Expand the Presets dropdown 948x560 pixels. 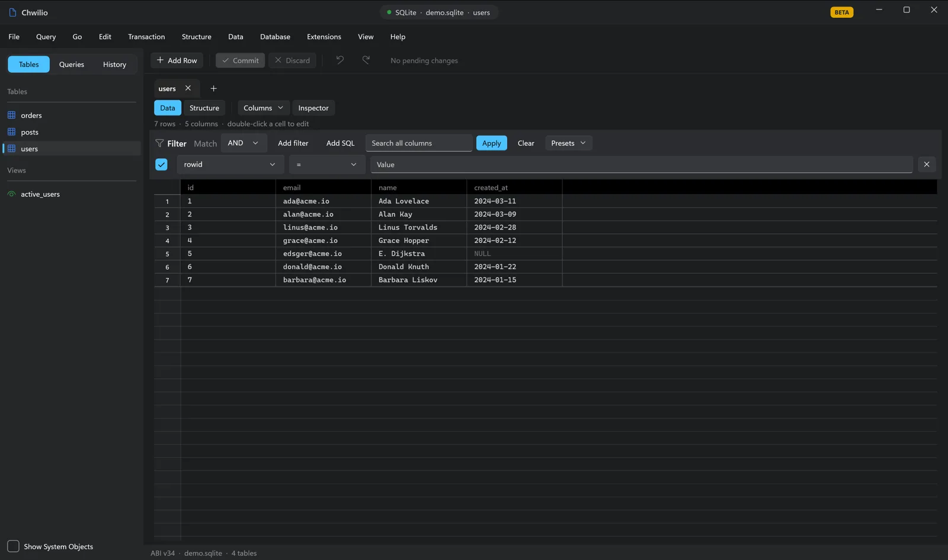(568, 143)
